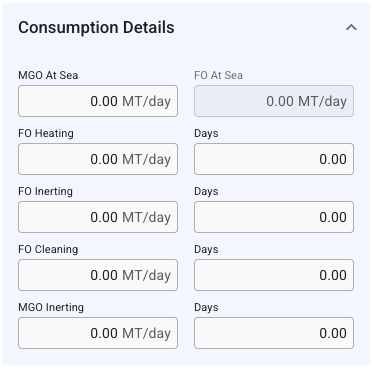Click the FO Cleaning label

click(48, 249)
